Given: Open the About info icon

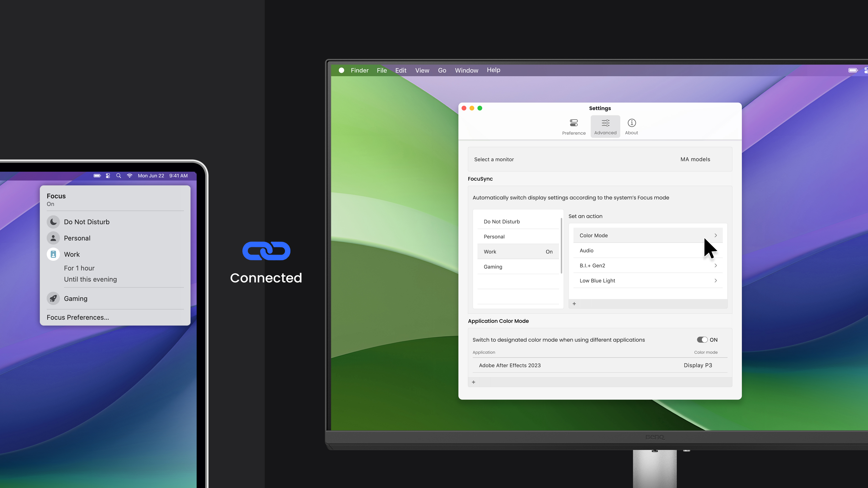Looking at the screenshot, I should pos(632,123).
